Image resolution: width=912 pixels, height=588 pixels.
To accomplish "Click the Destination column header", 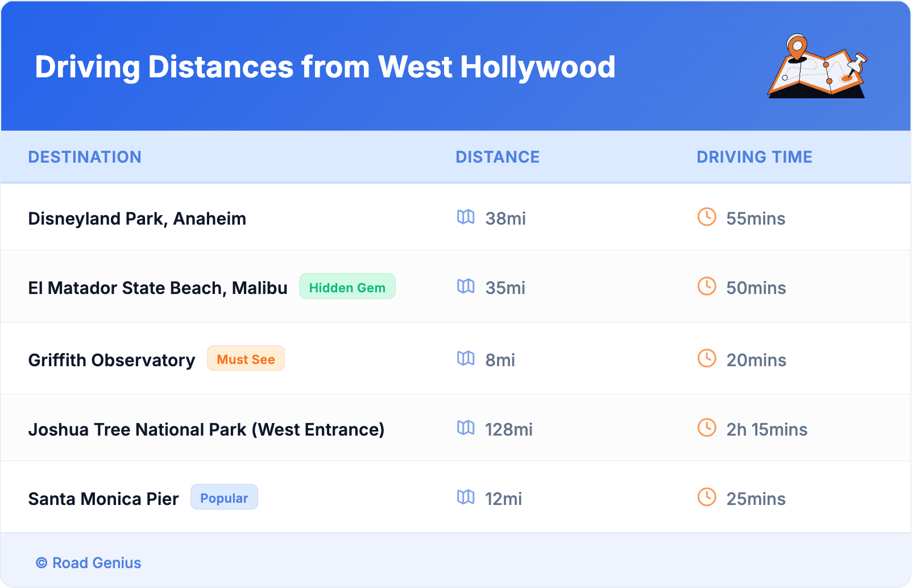I will [x=85, y=157].
